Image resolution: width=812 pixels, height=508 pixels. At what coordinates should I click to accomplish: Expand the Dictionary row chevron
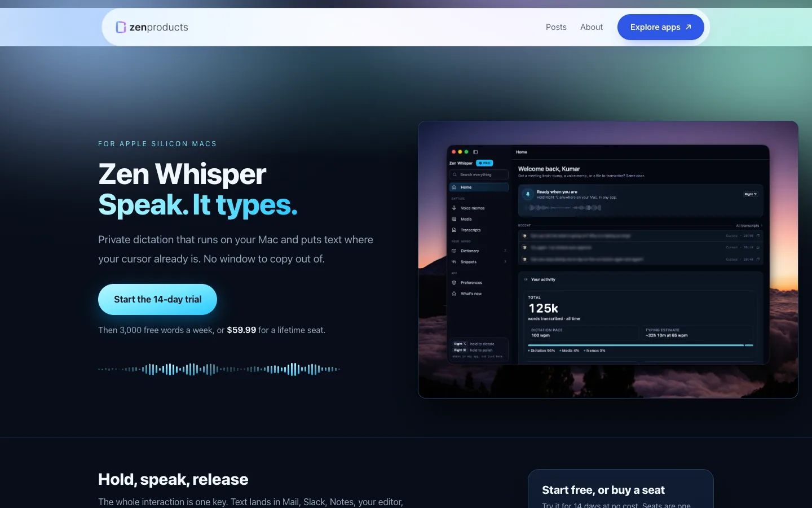pyautogui.click(x=505, y=251)
